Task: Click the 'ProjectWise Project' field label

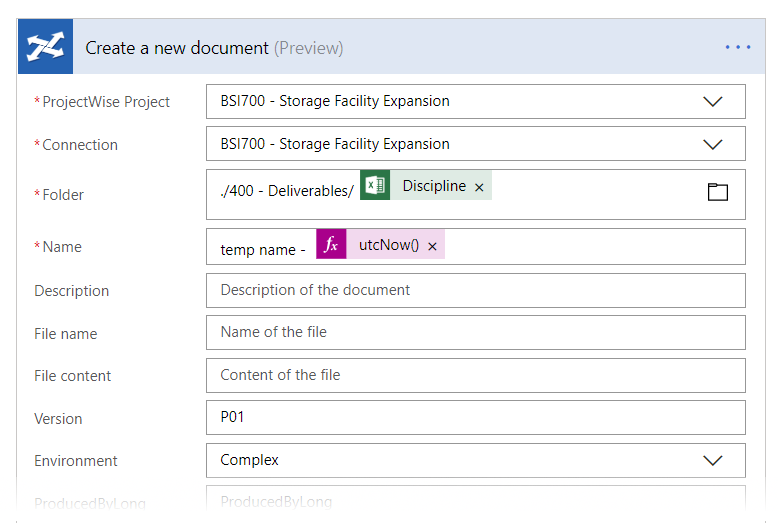Action: pos(105,102)
